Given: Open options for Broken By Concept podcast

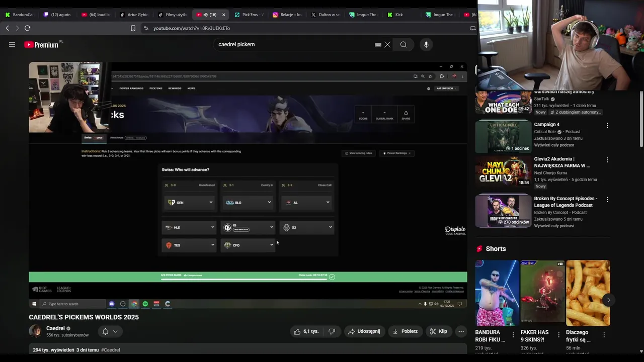Looking at the screenshot, I should click(x=607, y=199).
